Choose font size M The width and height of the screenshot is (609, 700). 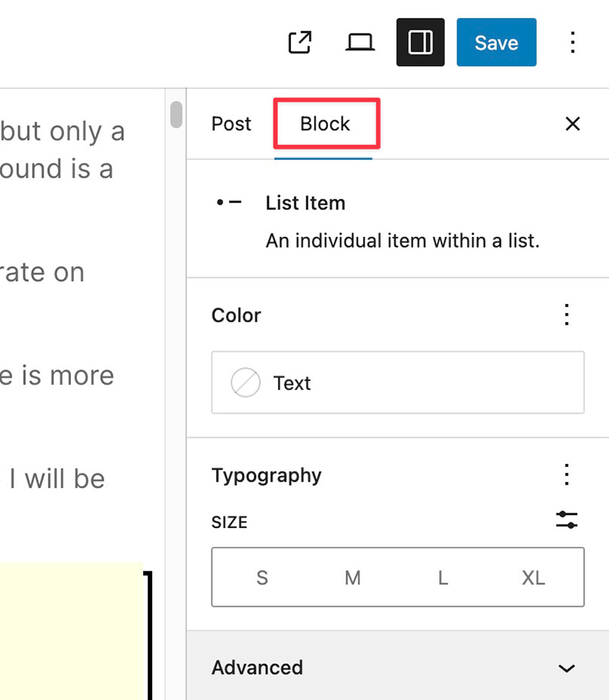coord(352,577)
